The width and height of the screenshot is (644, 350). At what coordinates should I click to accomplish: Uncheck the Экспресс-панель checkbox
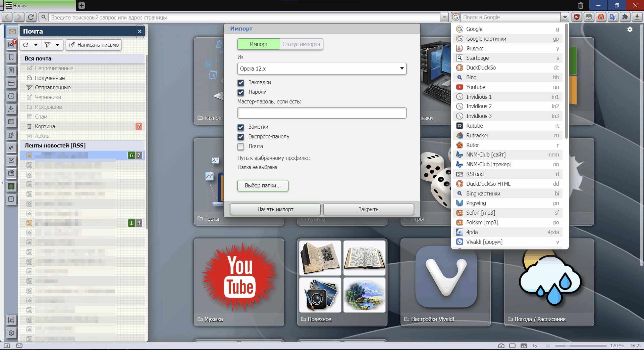[240, 137]
